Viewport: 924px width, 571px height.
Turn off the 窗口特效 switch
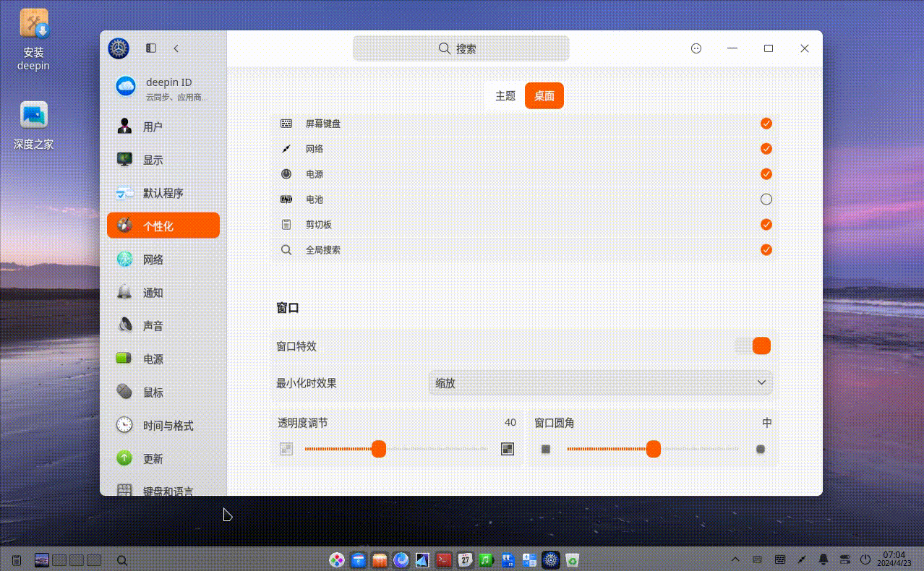coord(753,345)
